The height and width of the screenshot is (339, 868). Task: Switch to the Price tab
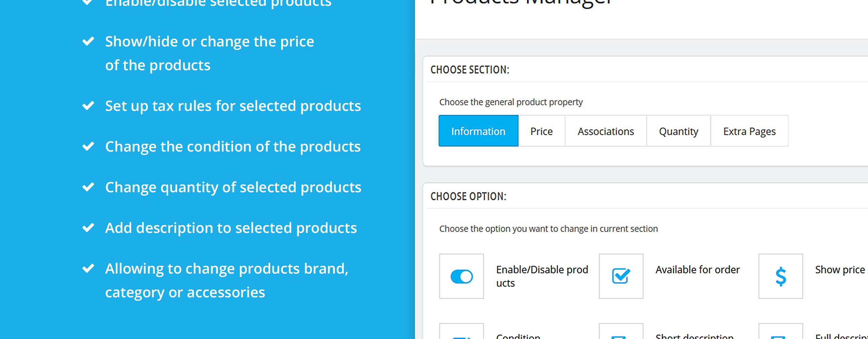541,131
